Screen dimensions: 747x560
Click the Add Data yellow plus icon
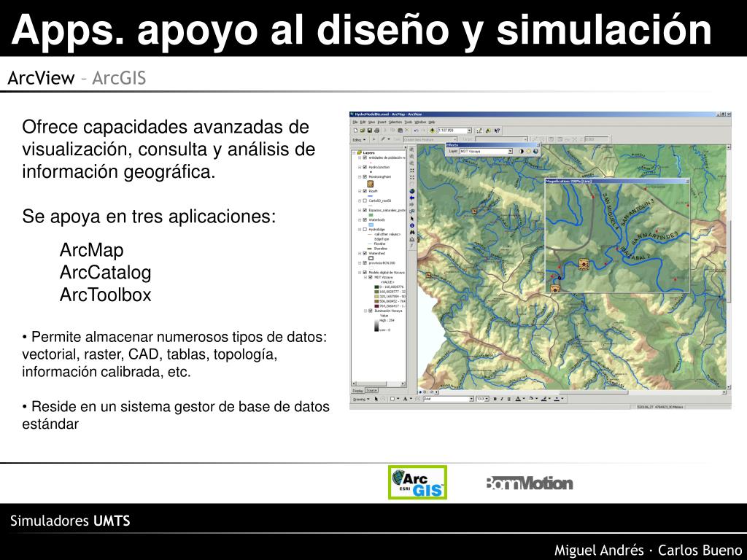pos(432,131)
